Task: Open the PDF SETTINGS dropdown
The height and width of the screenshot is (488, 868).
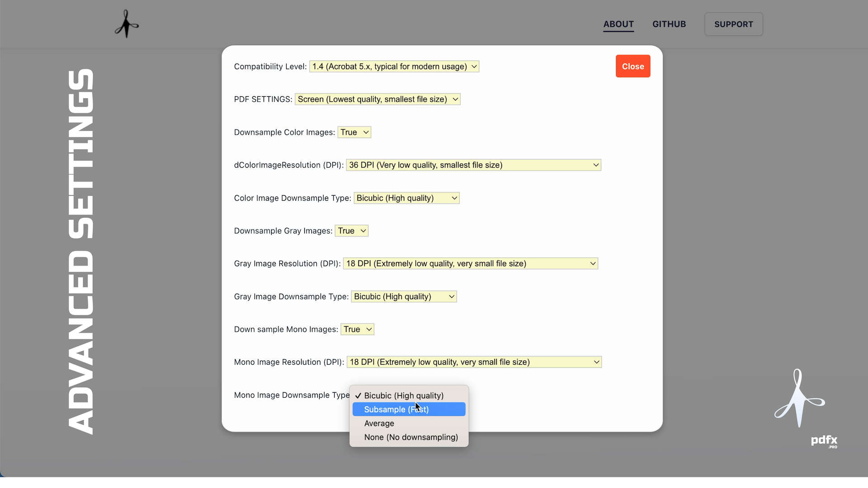Action: pyautogui.click(x=377, y=99)
